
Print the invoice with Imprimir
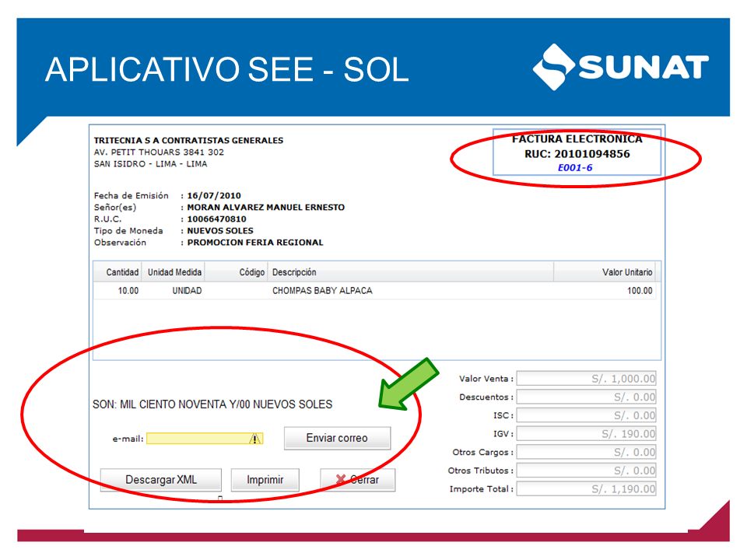[x=265, y=480]
